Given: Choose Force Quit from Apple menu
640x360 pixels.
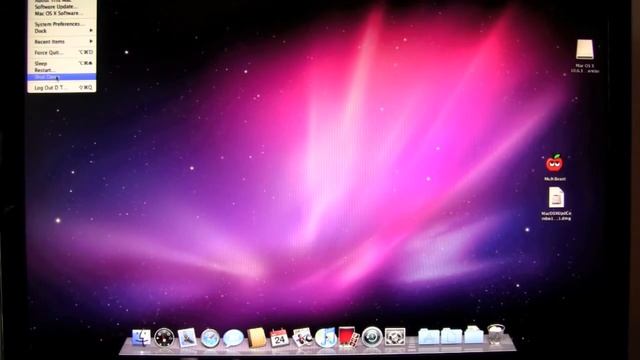Looking at the screenshot, I should [x=62, y=53].
